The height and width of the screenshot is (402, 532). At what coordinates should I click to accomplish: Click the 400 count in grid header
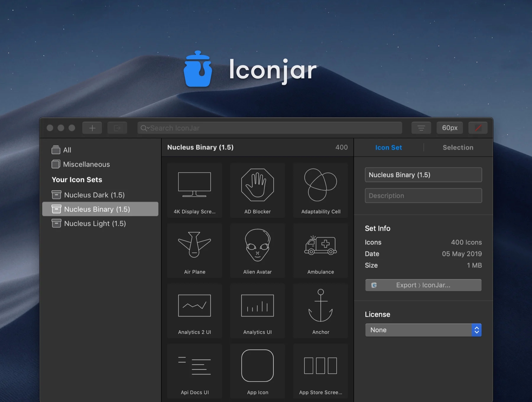pyautogui.click(x=341, y=147)
